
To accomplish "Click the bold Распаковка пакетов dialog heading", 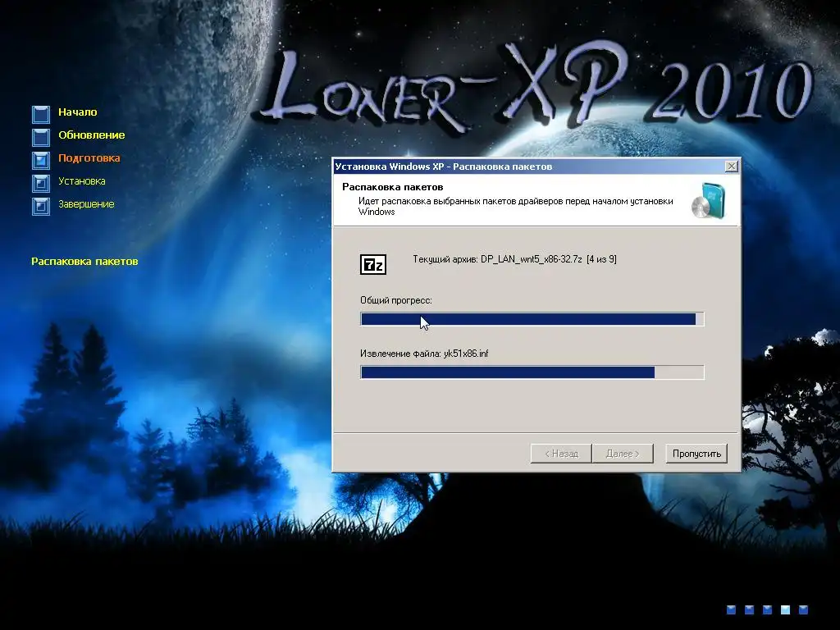I will [x=393, y=187].
